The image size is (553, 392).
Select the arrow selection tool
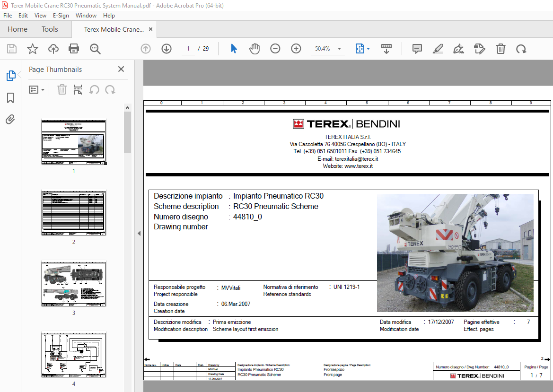[234, 49]
